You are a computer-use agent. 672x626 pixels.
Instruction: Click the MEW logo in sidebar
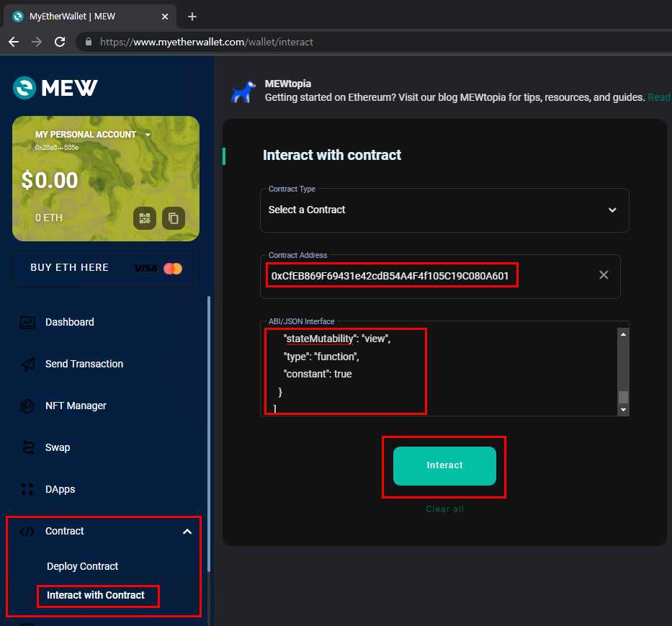[x=55, y=88]
